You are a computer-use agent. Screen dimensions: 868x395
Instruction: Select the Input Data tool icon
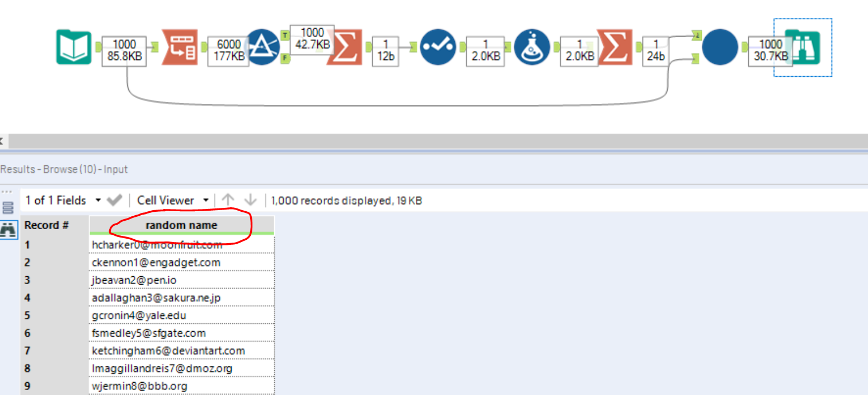[76, 48]
